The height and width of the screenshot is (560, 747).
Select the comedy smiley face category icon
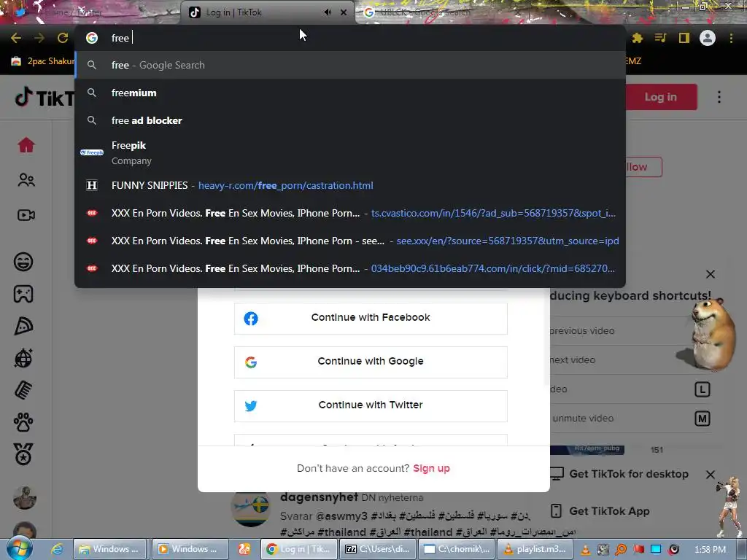(23, 262)
